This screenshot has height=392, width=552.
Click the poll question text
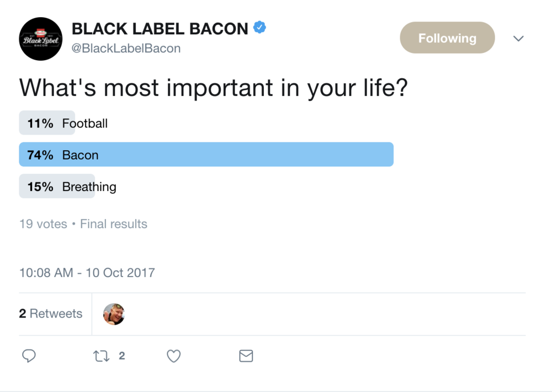[213, 87]
